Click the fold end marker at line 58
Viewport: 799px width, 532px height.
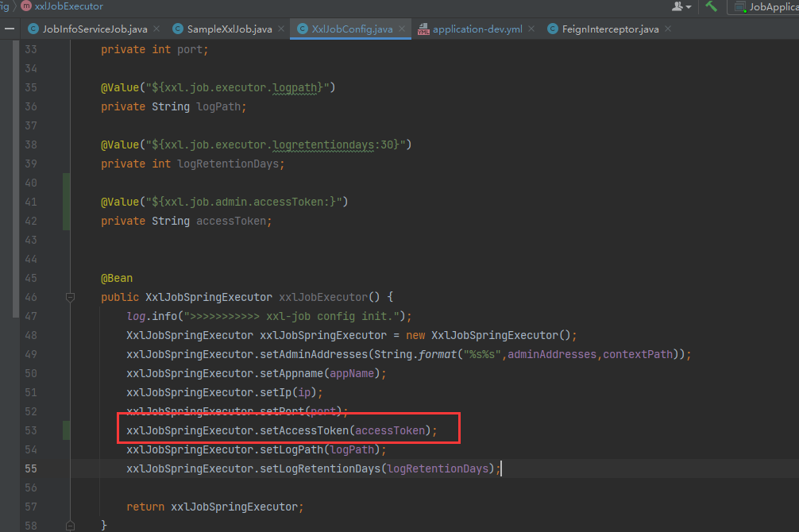(x=70, y=525)
